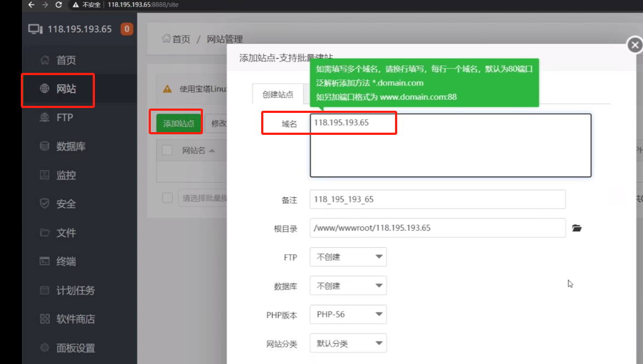Open 首页 in the sidebar
This screenshot has height=364, width=643.
pos(66,60)
